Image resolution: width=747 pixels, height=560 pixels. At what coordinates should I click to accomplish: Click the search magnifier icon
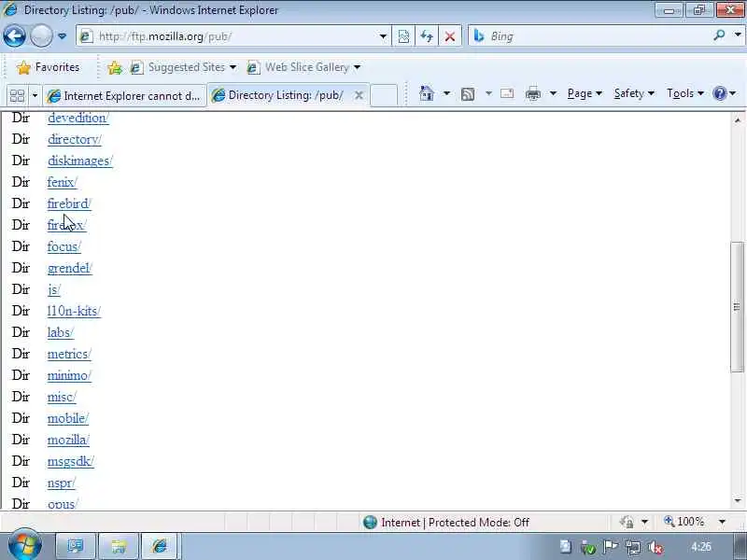[719, 35]
